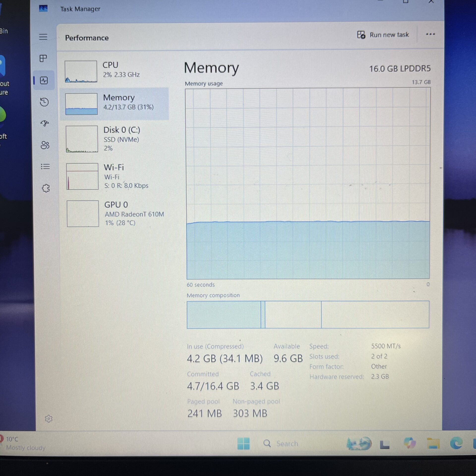The width and height of the screenshot is (476, 476).
Task: Click the Memory composition bar
Action: pos(308,315)
